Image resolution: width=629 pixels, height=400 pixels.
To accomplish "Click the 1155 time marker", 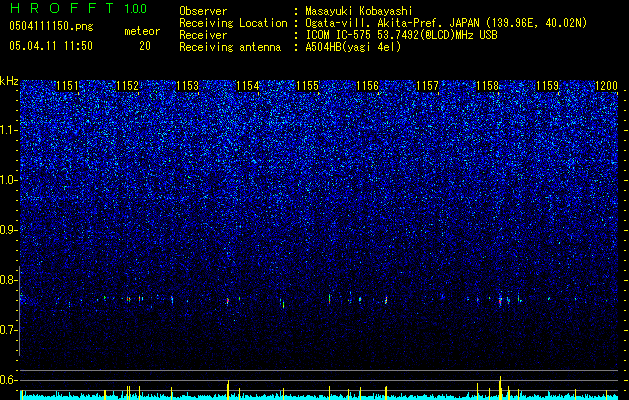I will pos(307,86).
